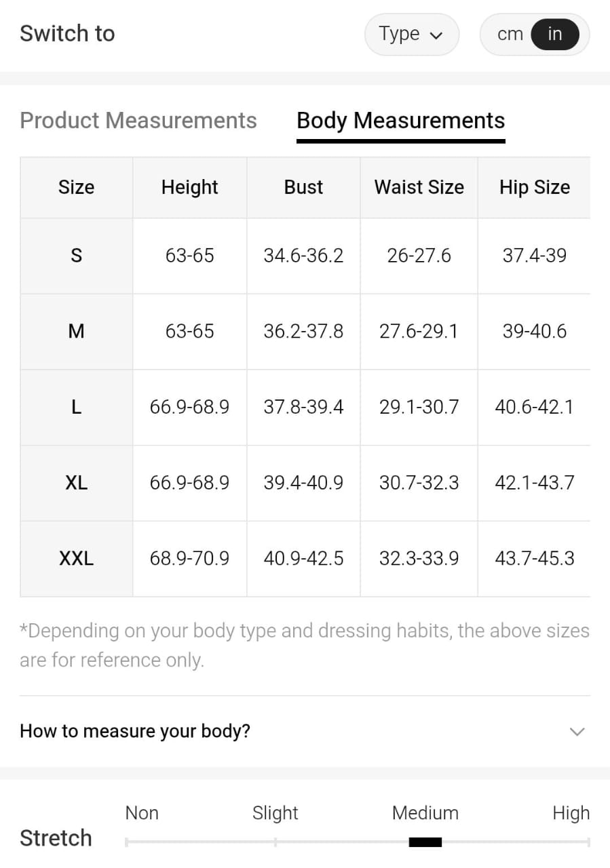
Task: Click the High stretch label
Action: coord(571,812)
